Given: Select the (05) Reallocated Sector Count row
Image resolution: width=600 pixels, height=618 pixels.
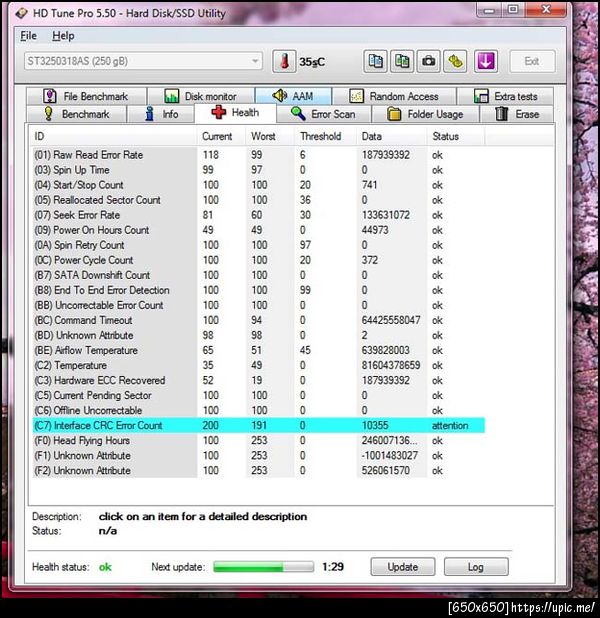Looking at the screenshot, I should click(x=259, y=200).
